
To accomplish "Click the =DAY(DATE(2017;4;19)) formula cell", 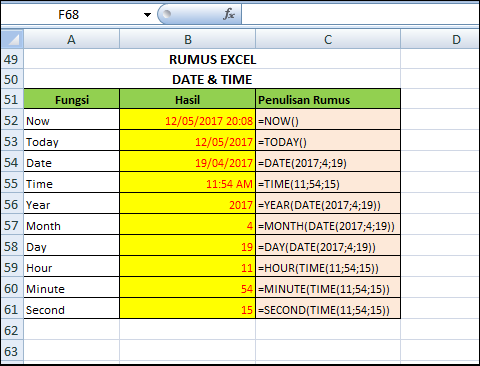I will point(328,246).
